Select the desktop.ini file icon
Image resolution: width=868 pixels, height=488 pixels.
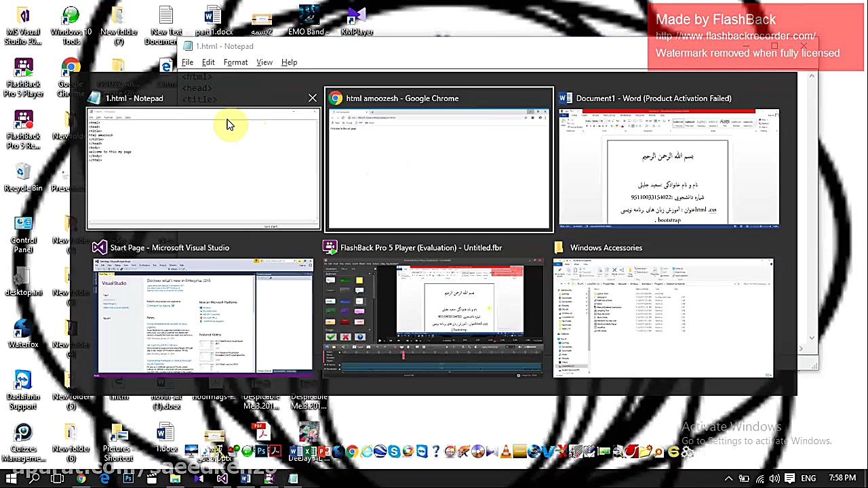[24, 282]
